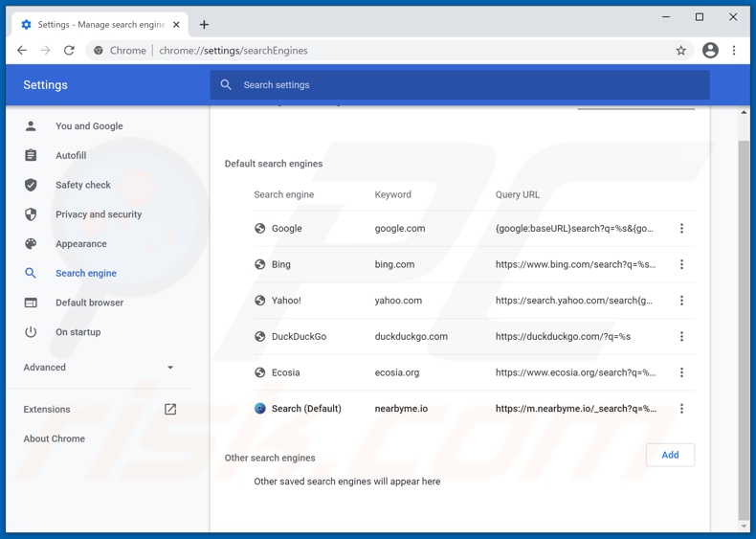Viewport: 756px width, 539px height.
Task: Click the Keyword column header
Action: point(393,194)
